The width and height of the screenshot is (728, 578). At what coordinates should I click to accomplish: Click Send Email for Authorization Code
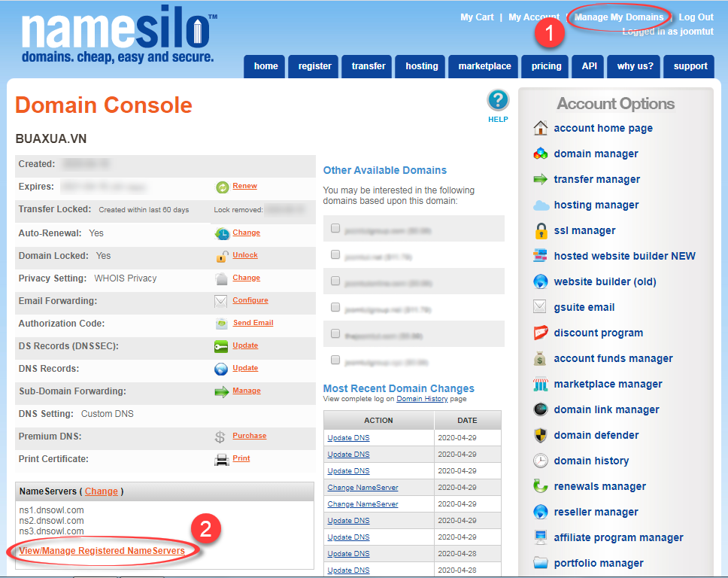253,323
